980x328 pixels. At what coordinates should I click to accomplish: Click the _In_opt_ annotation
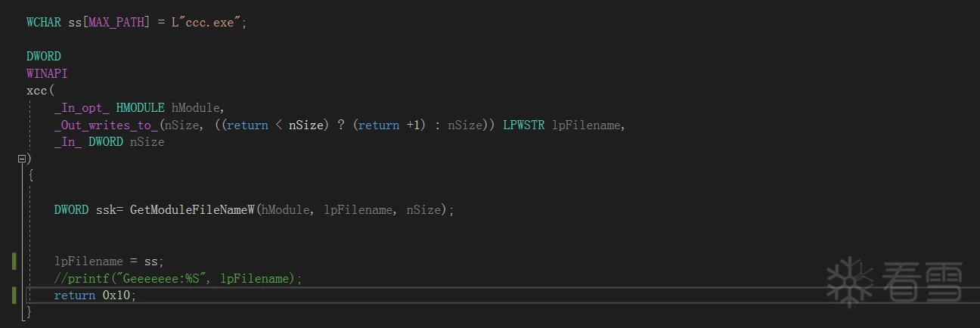click(82, 107)
